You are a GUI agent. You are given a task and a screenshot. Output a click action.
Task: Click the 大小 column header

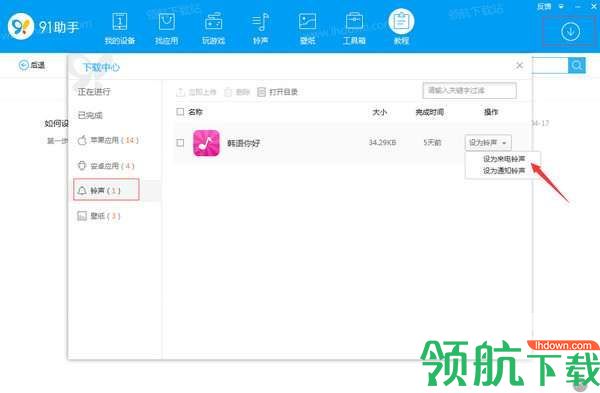pyautogui.click(x=379, y=112)
